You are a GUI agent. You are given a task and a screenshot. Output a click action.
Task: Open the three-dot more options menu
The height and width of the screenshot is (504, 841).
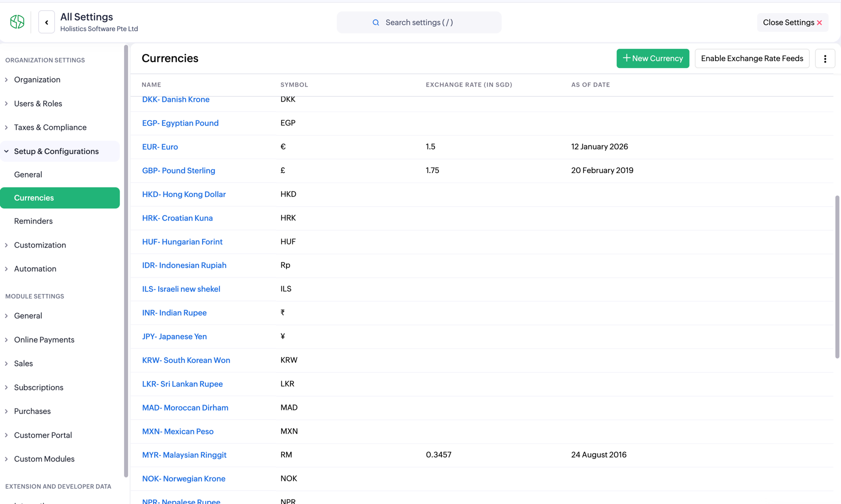[825, 58]
